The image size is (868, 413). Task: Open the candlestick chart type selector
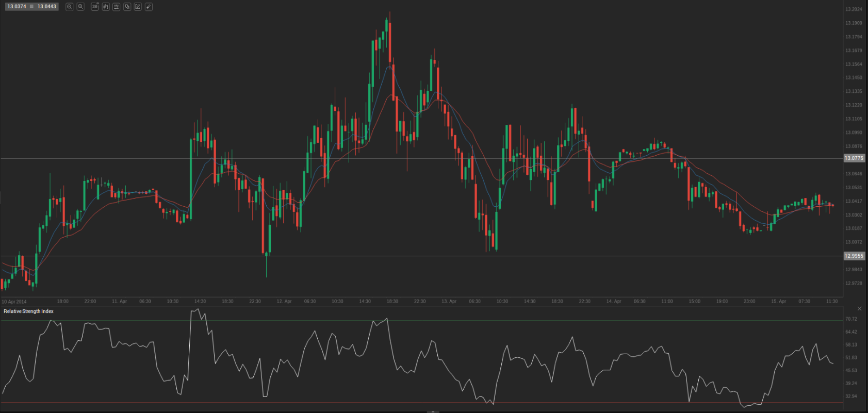click(x=106, y=7)
